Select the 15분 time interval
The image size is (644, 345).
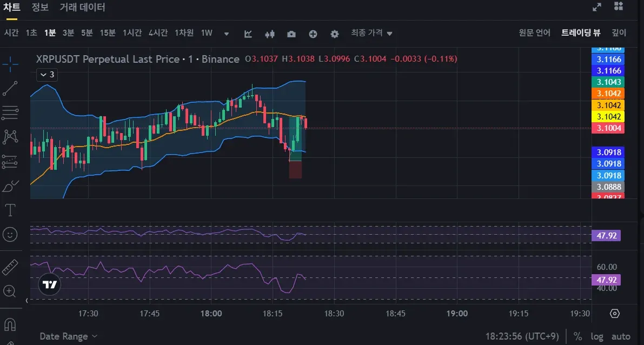click(x=108, y=33)
